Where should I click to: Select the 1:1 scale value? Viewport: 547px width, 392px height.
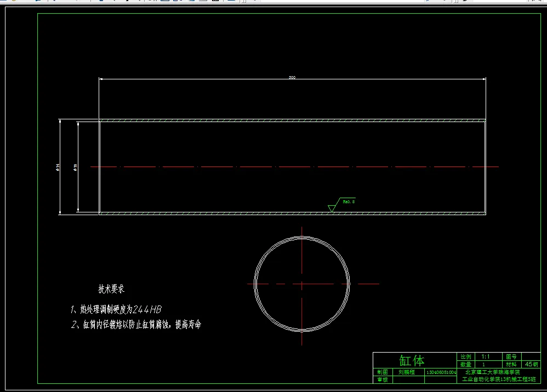pos(485,356)
